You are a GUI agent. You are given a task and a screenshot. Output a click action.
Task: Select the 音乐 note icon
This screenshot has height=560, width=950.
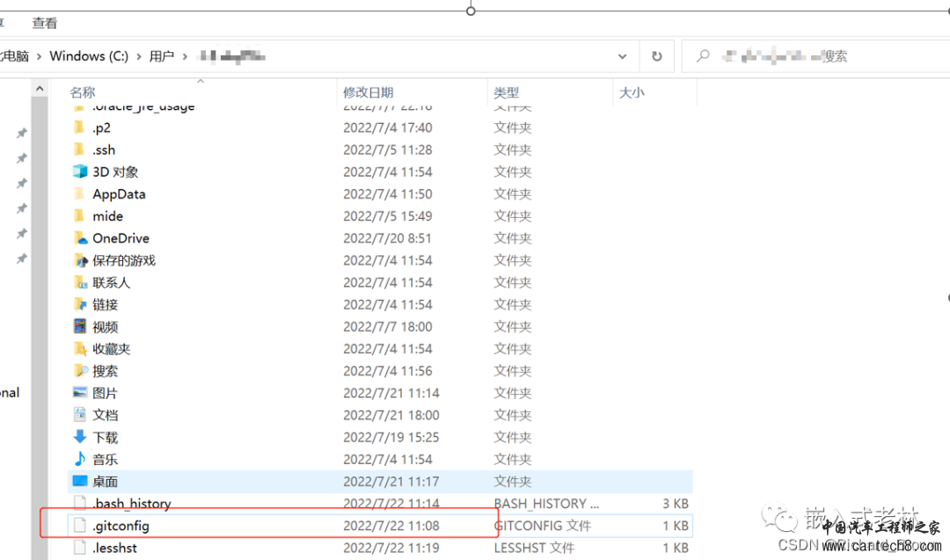click(x=80, y=459)
